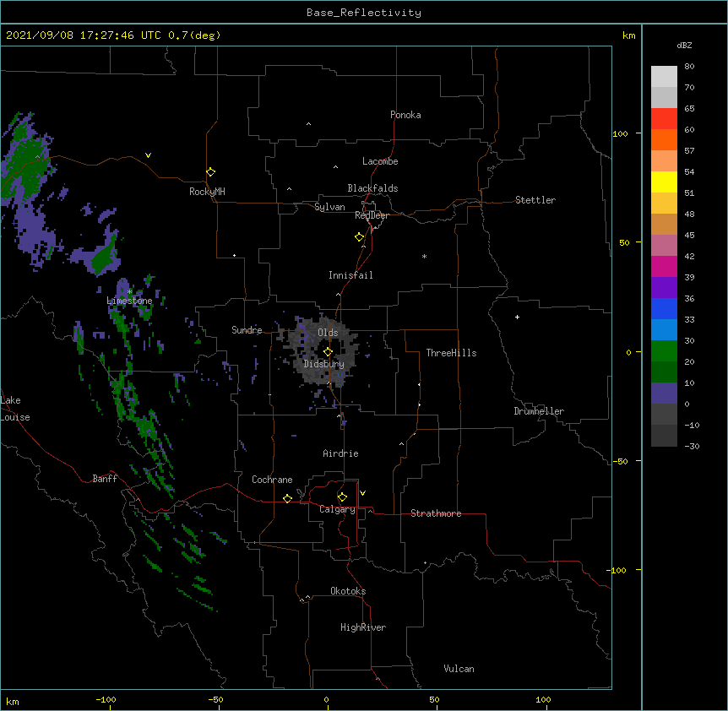Pick the mauve 42-45 dBZ legend swatch
Image resolution: width=728 pixels, height=711 pixels.
pos(664,246)
